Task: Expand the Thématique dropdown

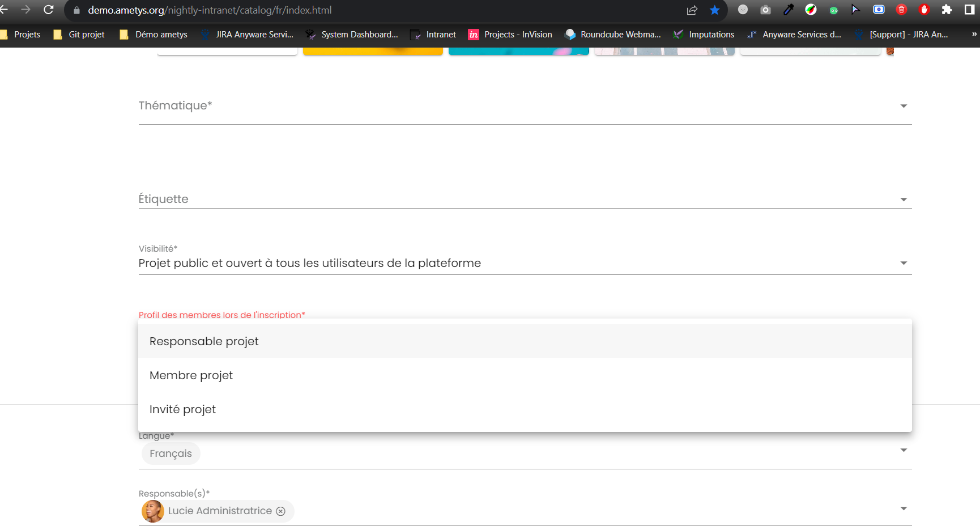Action: [904, 106]
